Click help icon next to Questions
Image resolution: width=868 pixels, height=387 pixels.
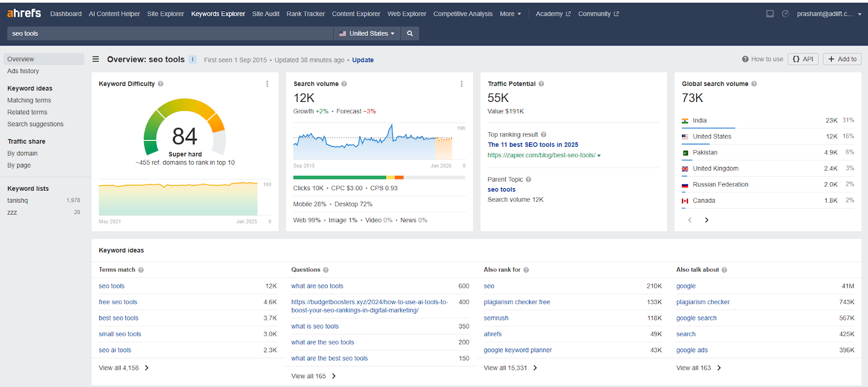click(x=326, y=270)
